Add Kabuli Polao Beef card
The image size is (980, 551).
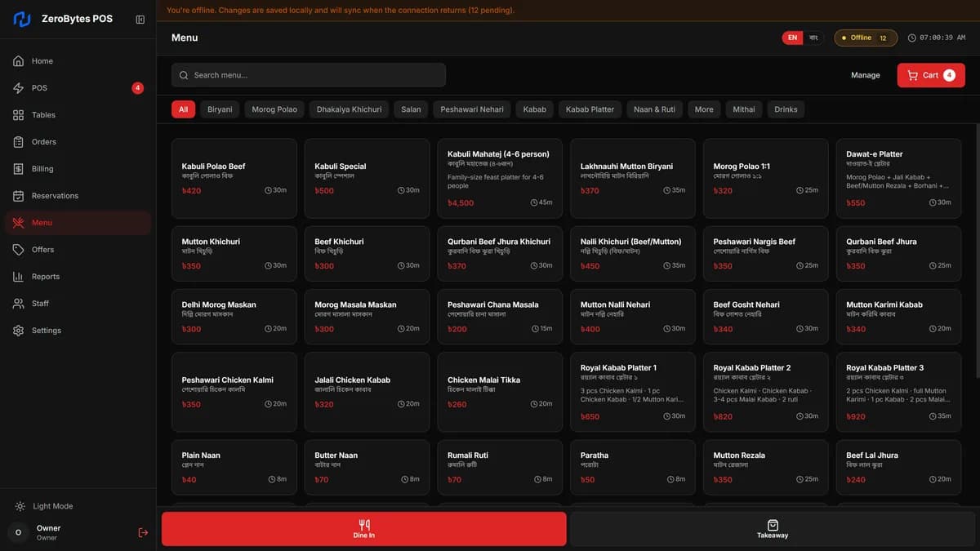[x=234, y=179]
